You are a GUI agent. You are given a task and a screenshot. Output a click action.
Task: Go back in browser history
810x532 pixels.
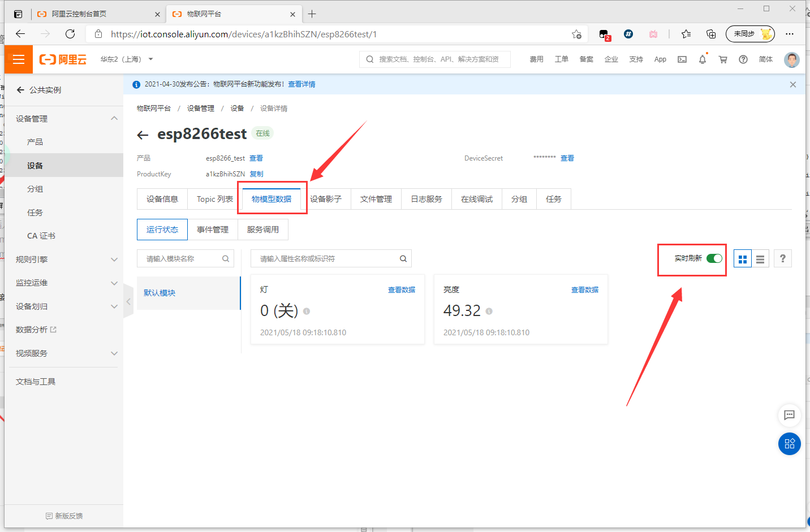(20, 34)
